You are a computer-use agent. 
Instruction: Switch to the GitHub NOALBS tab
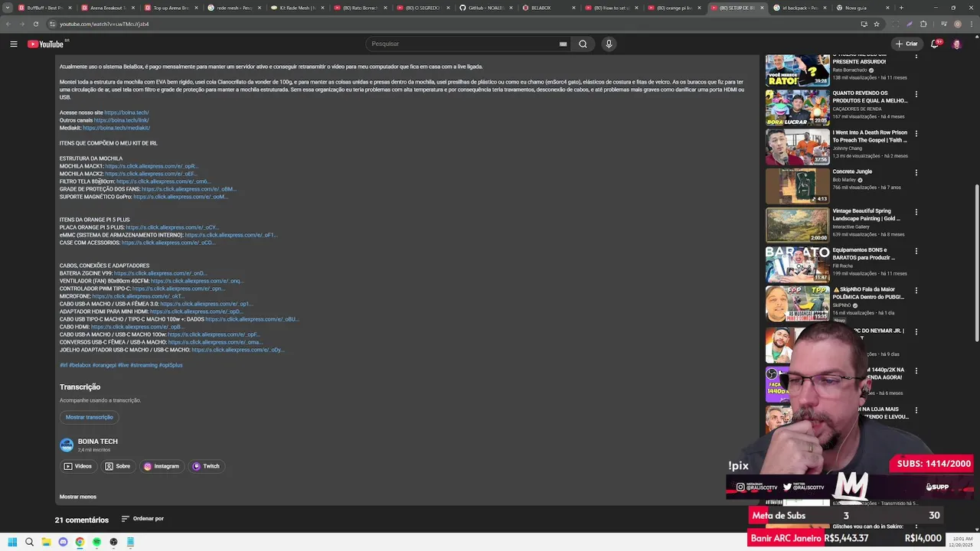coord(486,8)
